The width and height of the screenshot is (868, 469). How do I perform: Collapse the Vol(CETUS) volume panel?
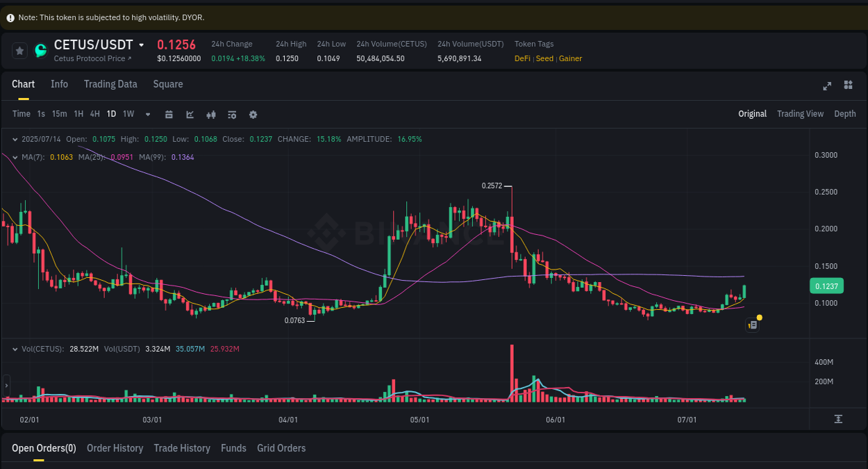[15, 348]
